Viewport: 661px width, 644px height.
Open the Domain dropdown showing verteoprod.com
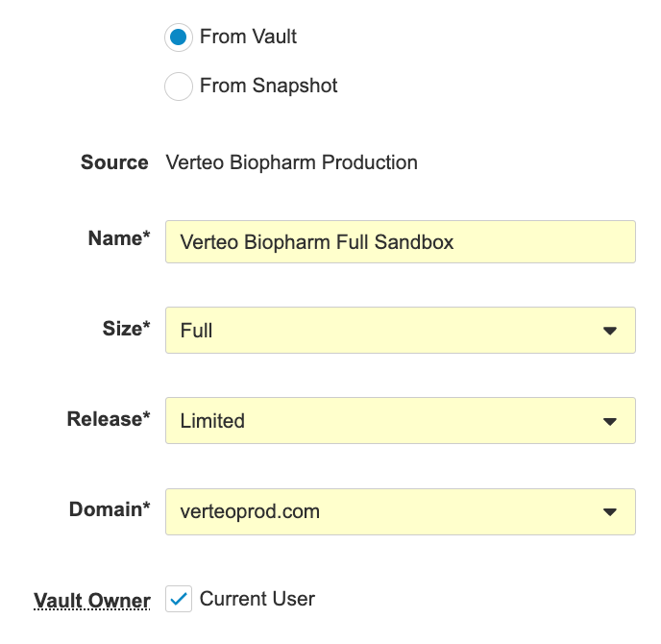point(384,512)
